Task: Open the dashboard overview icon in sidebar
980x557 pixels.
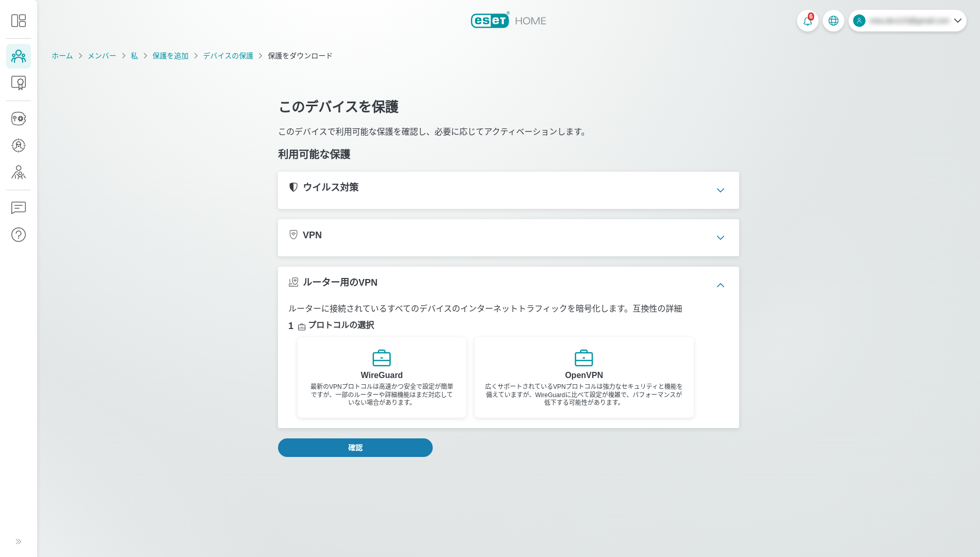Action: 19,20
